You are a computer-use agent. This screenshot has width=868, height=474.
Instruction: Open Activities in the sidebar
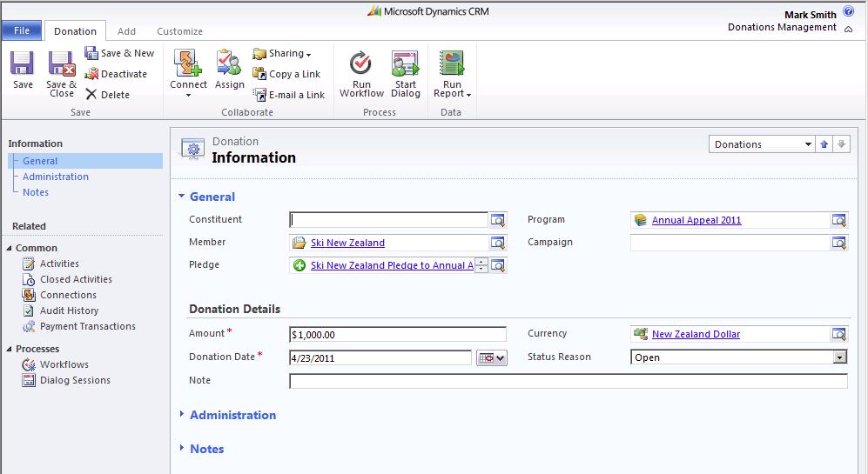pyautogui.click(x=50, y=264)
